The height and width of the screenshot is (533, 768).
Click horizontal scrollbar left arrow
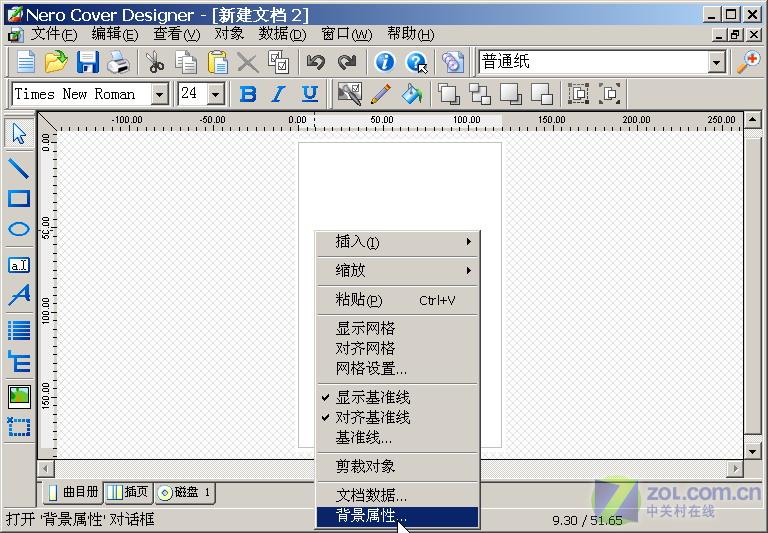(x=46, y=469)
